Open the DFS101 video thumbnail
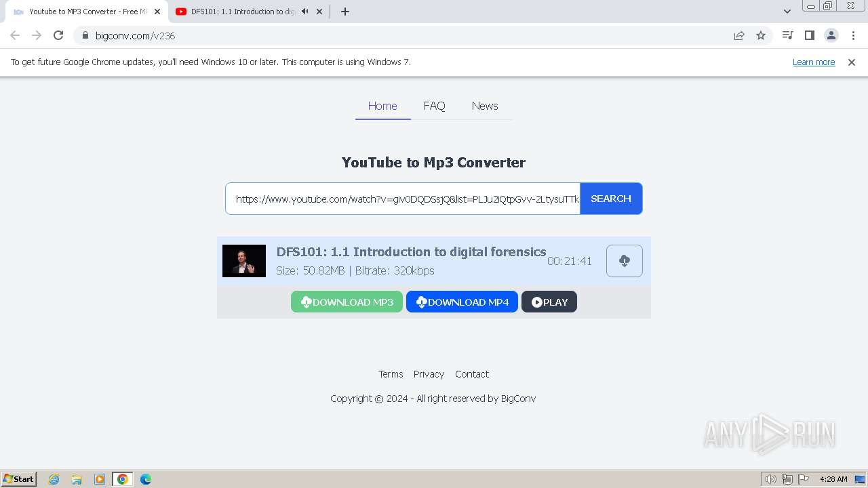The height and width of the screenshot is (488, 868). (244, 261)
